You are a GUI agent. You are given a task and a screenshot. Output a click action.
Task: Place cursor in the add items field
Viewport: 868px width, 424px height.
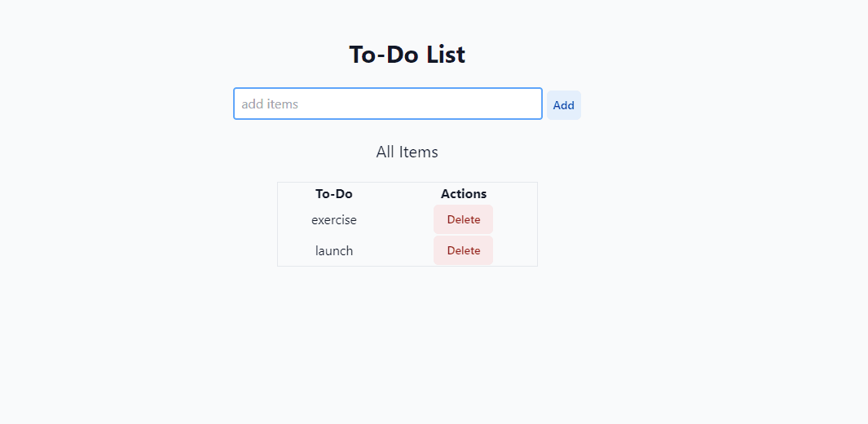coord(388,104)
